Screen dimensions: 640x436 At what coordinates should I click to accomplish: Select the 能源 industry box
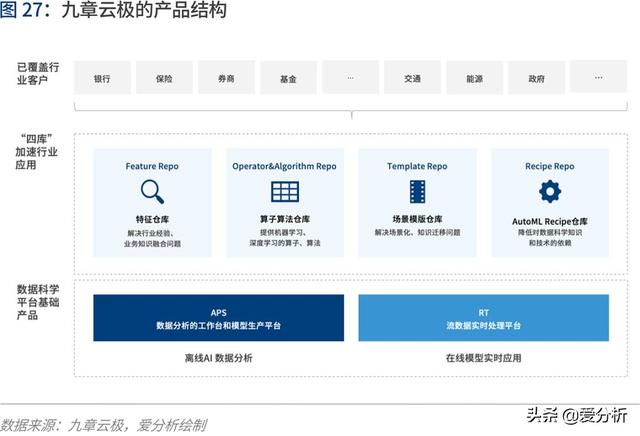pyautogui.click(x=474, y=78)
